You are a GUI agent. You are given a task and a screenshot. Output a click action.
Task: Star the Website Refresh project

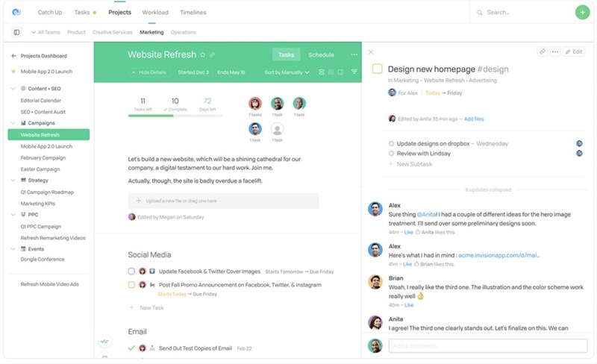pyautogui.click(x=202, y=55)
